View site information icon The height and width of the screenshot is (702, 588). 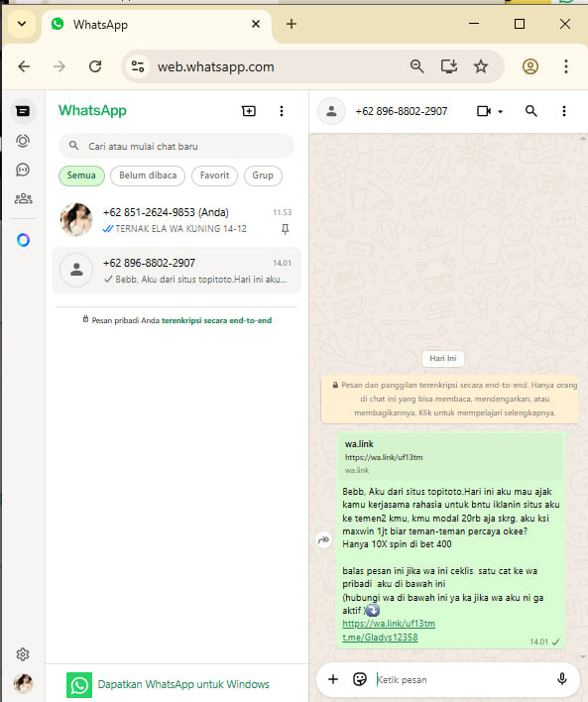pyautogui.click(x=138, y=66)
